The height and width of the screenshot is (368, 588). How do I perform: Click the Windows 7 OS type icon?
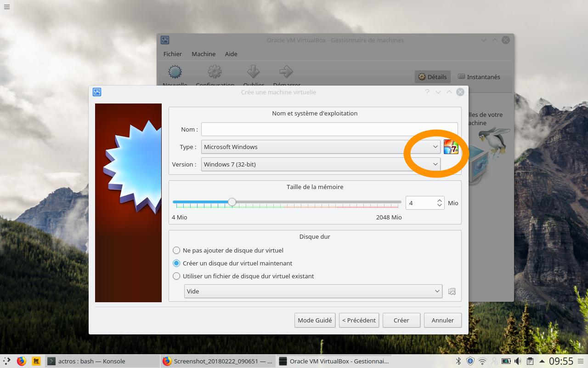click(x=451, y=147)
